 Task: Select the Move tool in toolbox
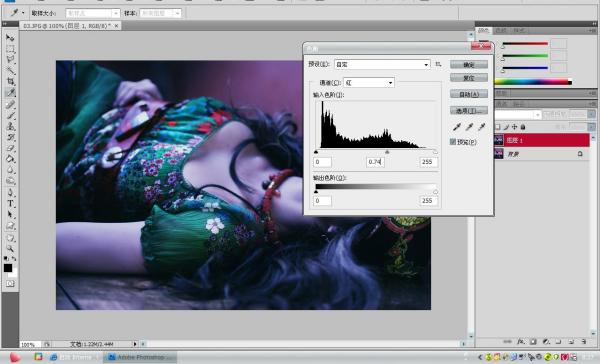click(10, 38)
